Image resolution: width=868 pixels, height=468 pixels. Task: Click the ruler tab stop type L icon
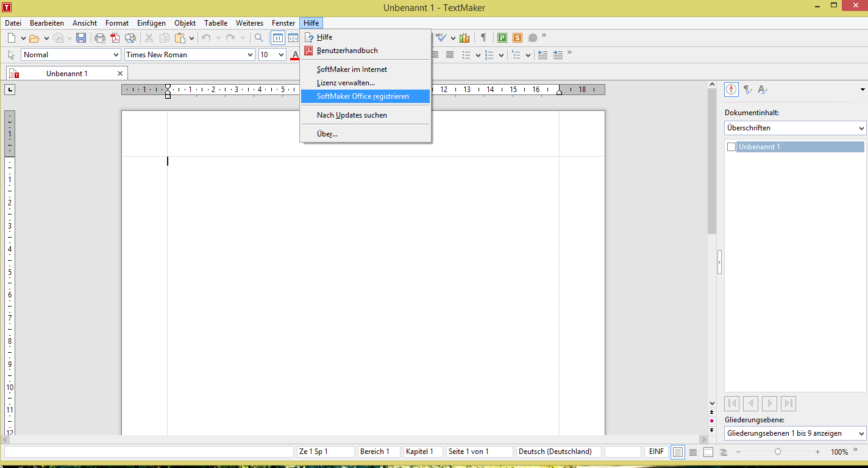9,90
